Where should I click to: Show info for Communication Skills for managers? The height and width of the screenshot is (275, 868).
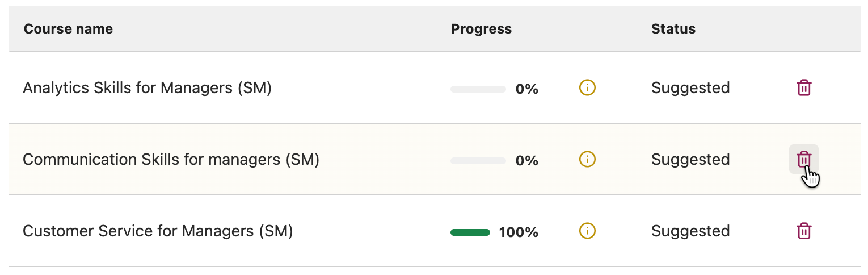coord(587,160)
